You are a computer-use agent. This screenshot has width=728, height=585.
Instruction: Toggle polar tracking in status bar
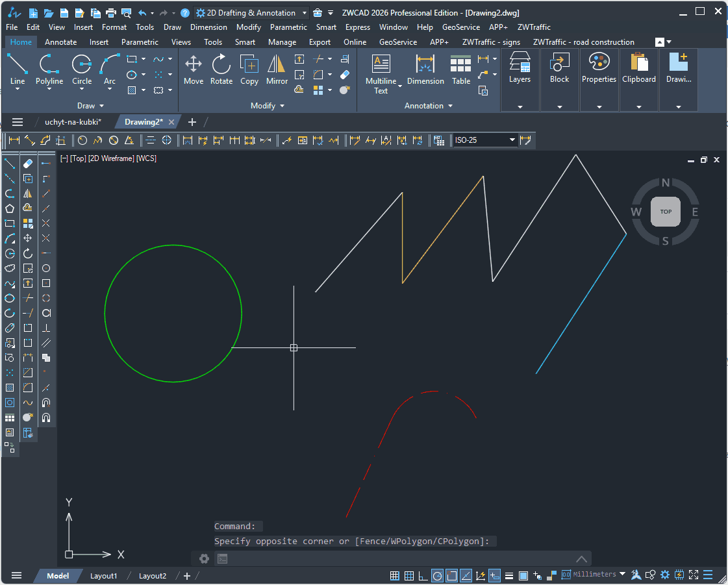pyautogui.click(x=438, y=575)
